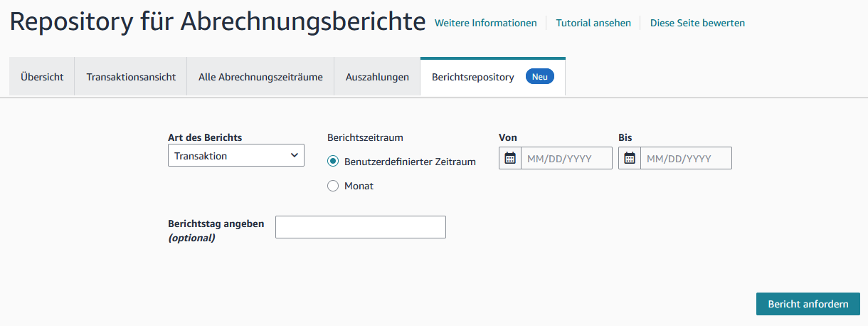The height and width of the screenshot is (326, 868).
Task: Click the Art des Berichts label
Action: point(205,137)
